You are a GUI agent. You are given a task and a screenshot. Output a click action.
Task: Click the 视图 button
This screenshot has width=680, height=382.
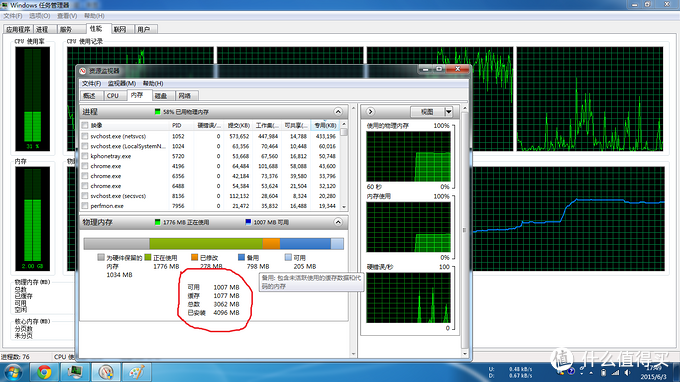tap(427, 112)
